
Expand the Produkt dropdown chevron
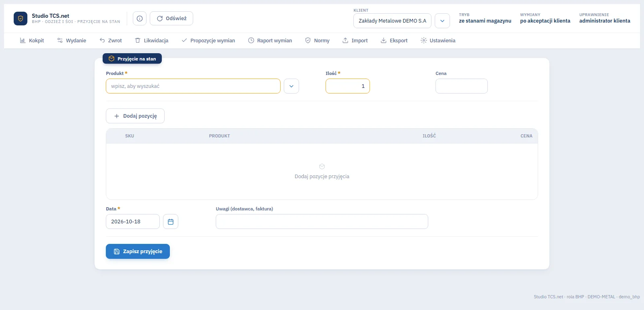click(x=291, y=86)
